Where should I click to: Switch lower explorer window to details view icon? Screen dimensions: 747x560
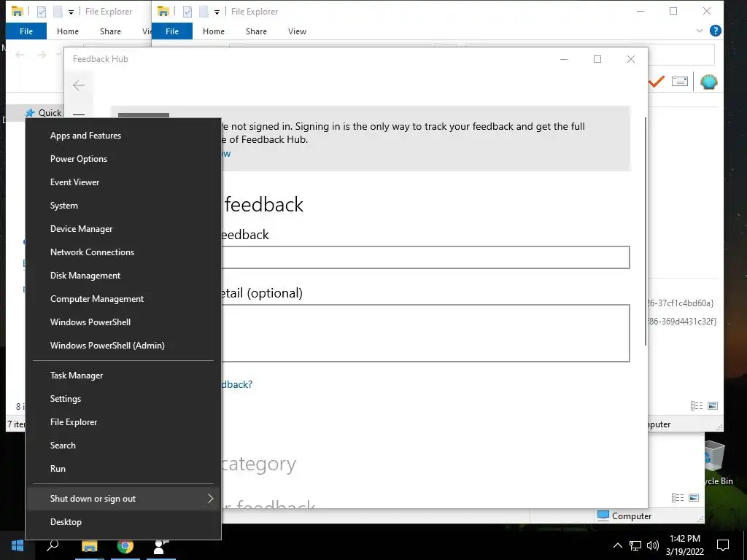678,497
